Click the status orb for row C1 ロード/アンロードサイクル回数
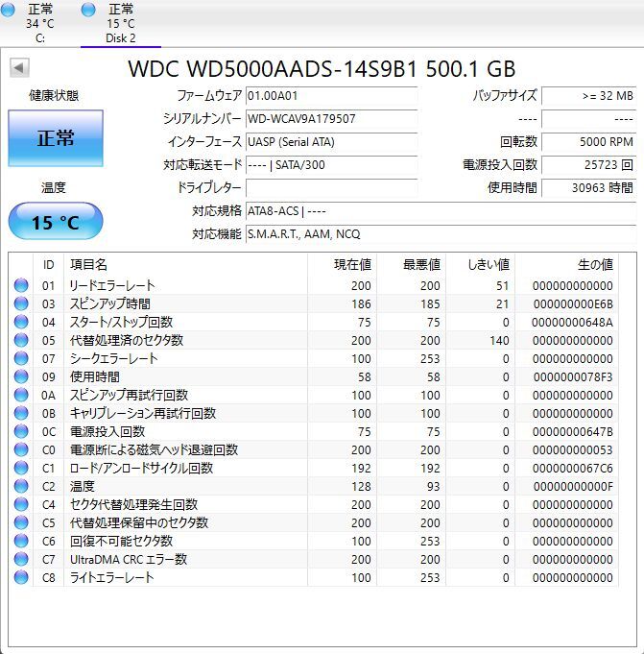 click(x=21, y=468)
